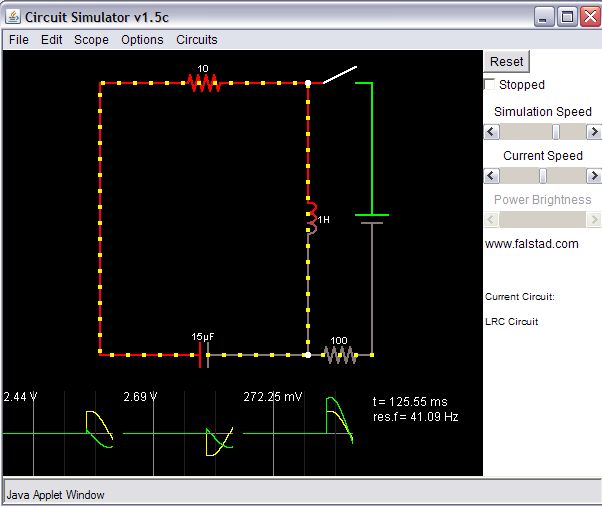
Task: Select the 100 ohm resistor
Action: [340, 355]
